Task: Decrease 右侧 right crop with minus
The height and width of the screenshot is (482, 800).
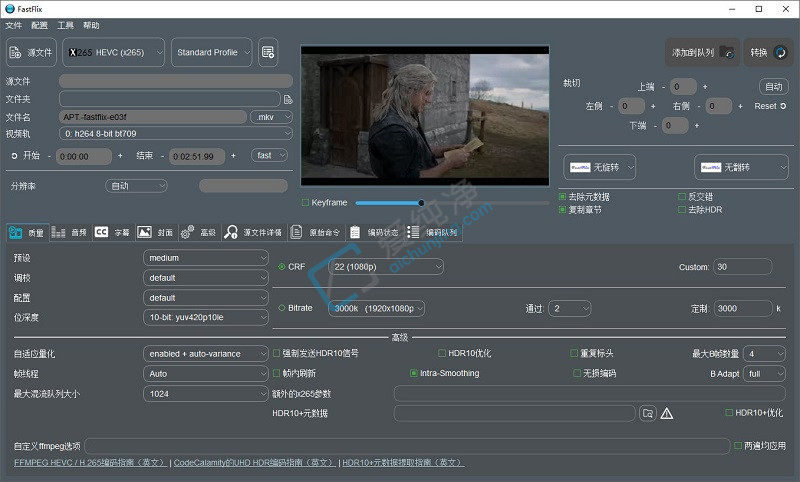Action: [x=698, y=107]
